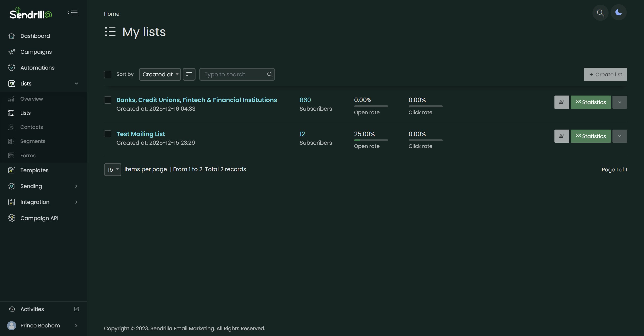The height and width of the screenshot is (336, 644).
Task: Tick the Test Mailing List checkbox
Action: 108,134
